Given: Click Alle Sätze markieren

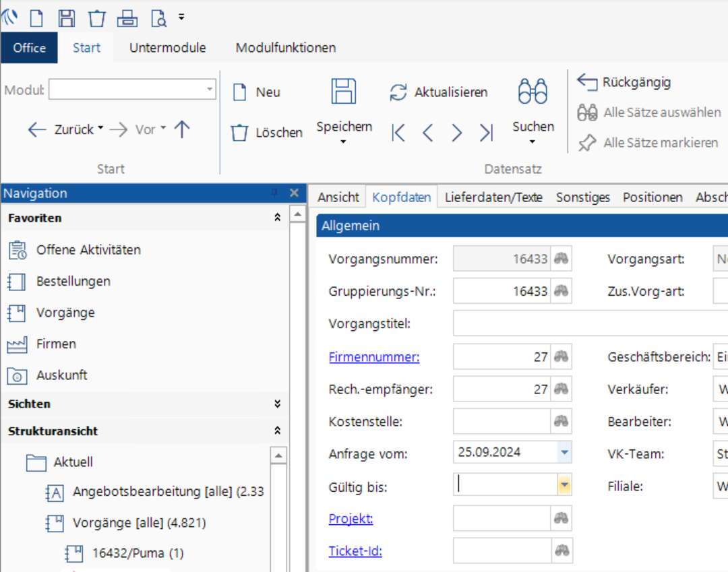Looking at the screenshot, I should (x=648, y=143).
